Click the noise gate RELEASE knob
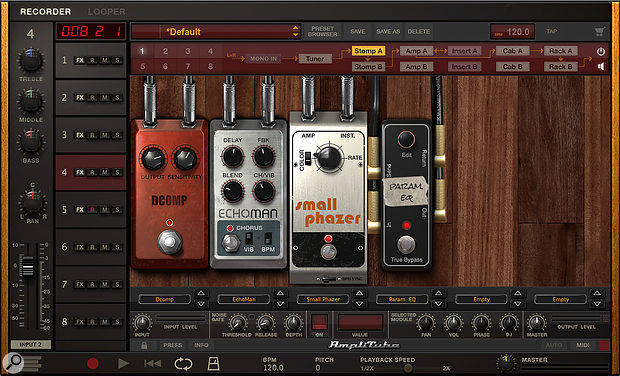Viewport: 620px width, 376px height. (x=266, y=323)
